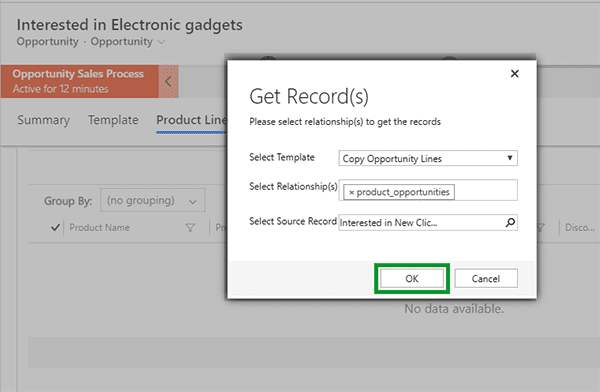The height and width of the screenshot is (392, 600).
Task: Remove the product_opportunities relationship tag
Action: tap(351, 192)
